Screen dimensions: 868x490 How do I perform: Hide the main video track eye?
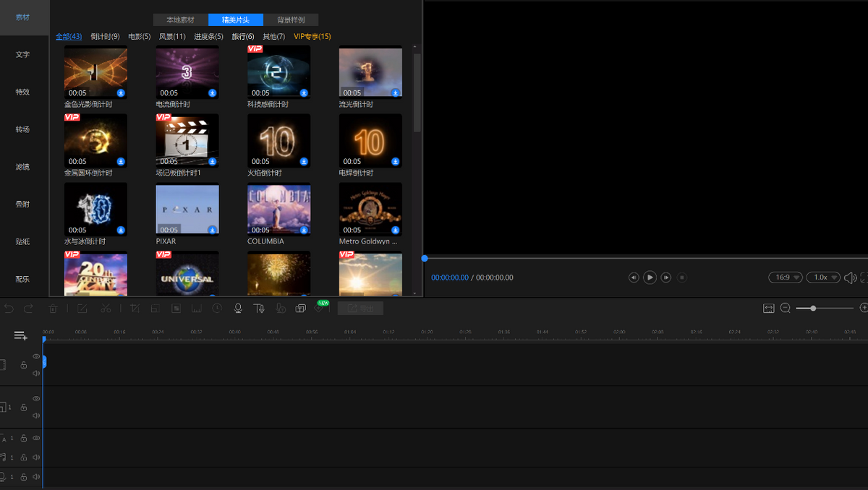tap(36, 356)
